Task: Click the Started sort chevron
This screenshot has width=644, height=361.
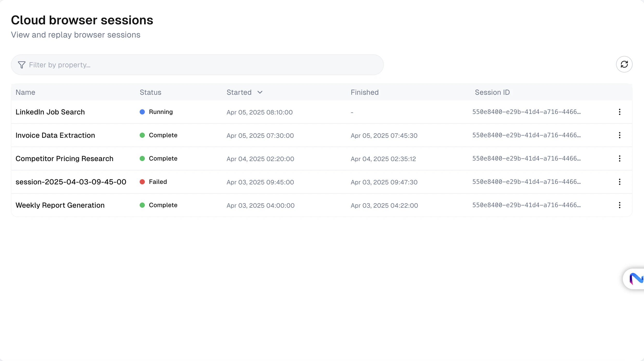Action: (260, 92)
